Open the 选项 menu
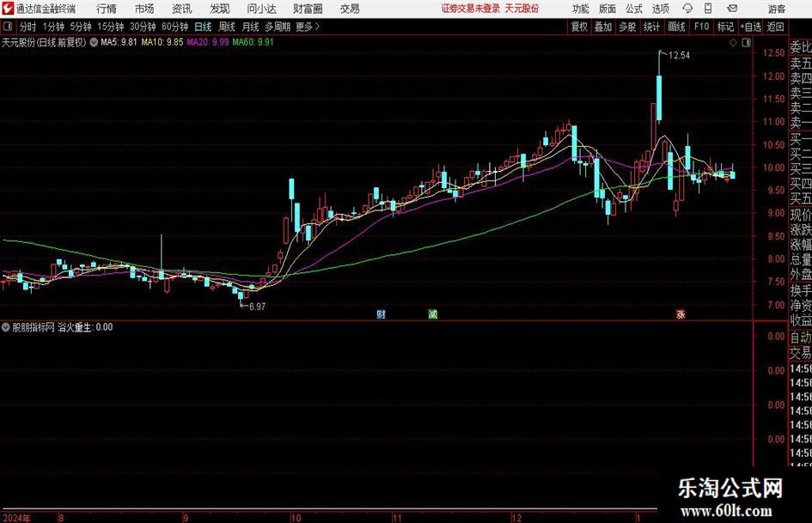Screen dimensions: 812x523 [x=660, y=9]
